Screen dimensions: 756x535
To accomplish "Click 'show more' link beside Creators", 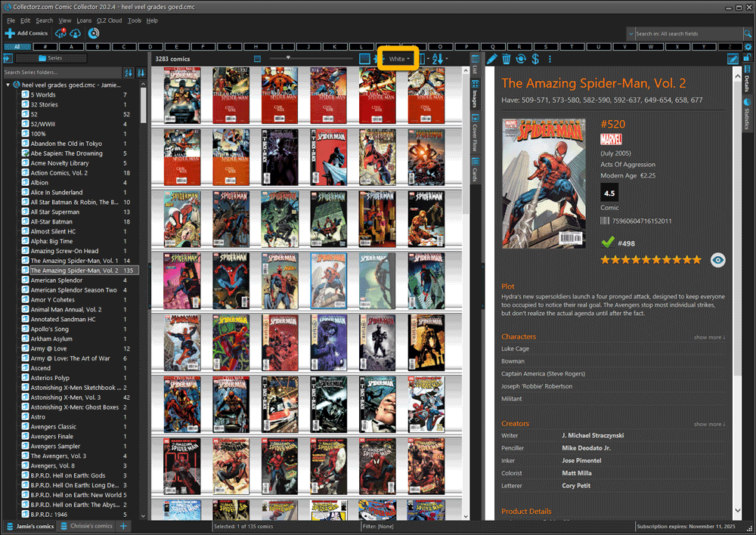I will [709, 424].
